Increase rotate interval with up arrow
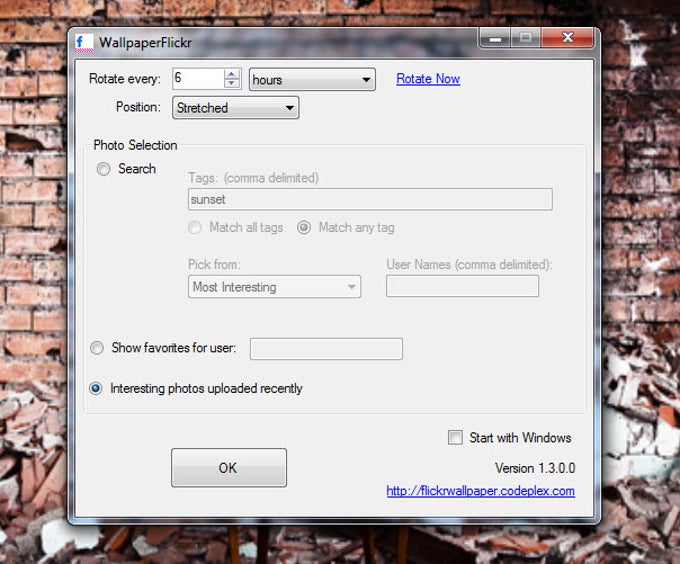 coord(232,74)
